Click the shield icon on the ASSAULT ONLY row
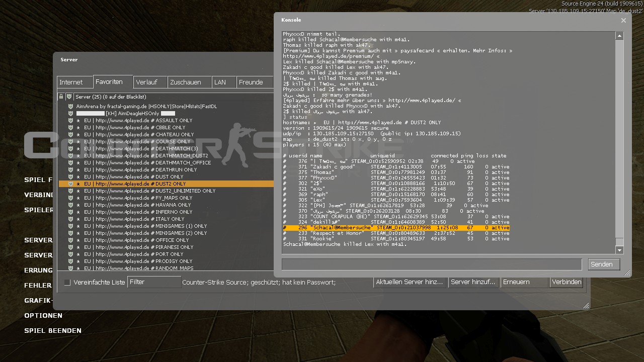The height and width of the screenshot is (362, 644). 71,121
